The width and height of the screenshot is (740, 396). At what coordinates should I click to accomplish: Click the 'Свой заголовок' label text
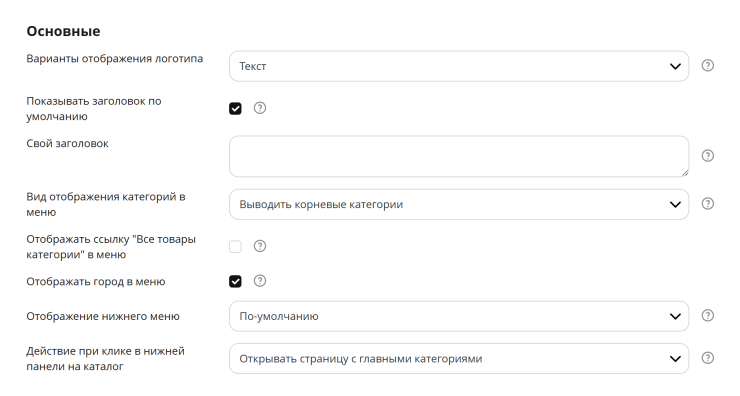tap(67, 143)
